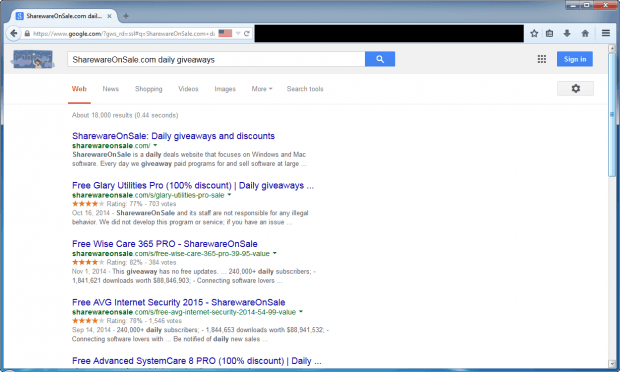Click the Sign in button
The width and height of the screenshot is (620, 372).
coord(575,59)
